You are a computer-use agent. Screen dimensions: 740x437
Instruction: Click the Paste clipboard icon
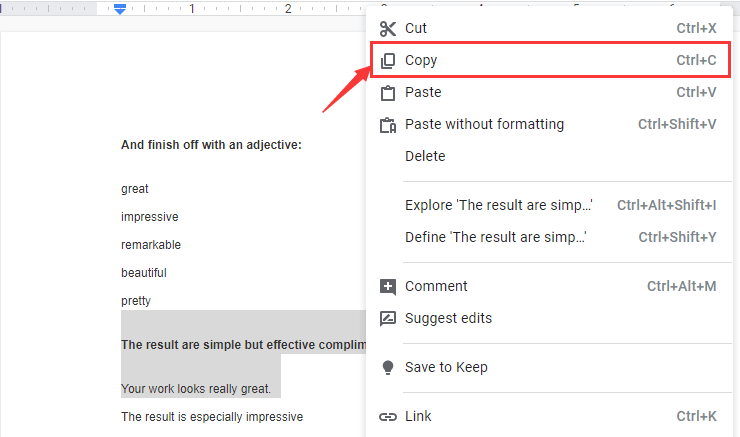tap(388, 93)
